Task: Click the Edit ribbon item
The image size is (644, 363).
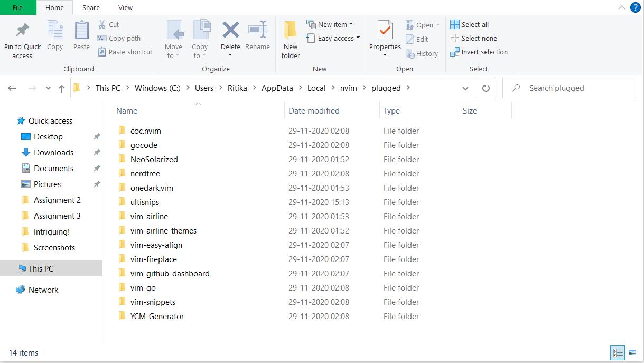Action: tap(417, 39)
